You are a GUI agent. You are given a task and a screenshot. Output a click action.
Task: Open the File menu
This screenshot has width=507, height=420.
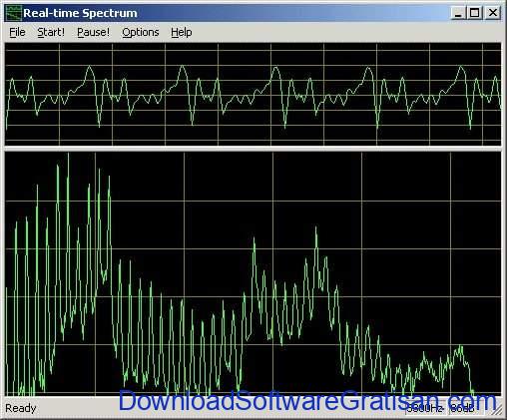point(17,32)
